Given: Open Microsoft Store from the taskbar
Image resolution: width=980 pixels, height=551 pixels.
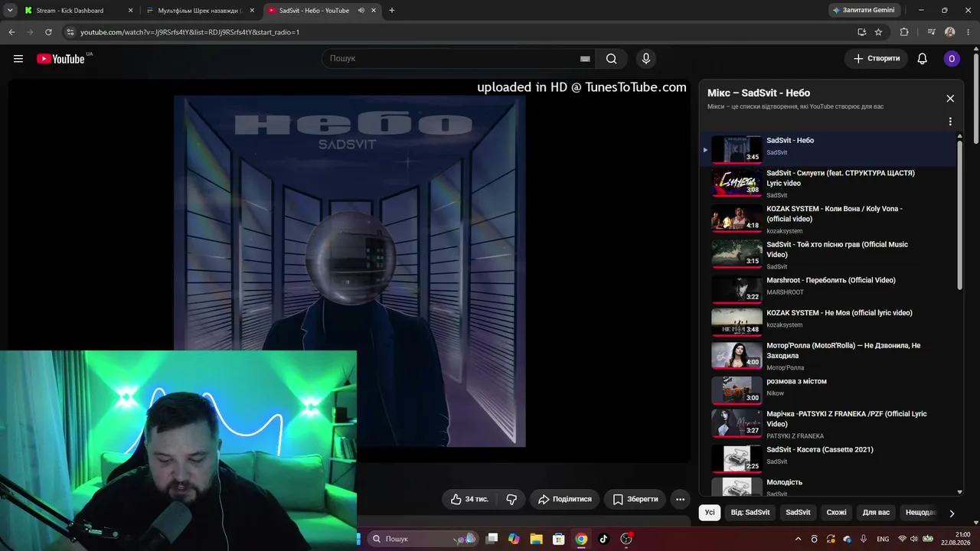Looking at the screenshot, I should pos(559,539).
